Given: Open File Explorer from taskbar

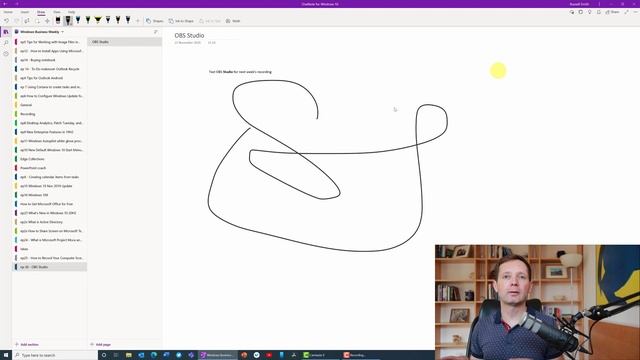Looking at the screenshot, I should click(129, 355).
